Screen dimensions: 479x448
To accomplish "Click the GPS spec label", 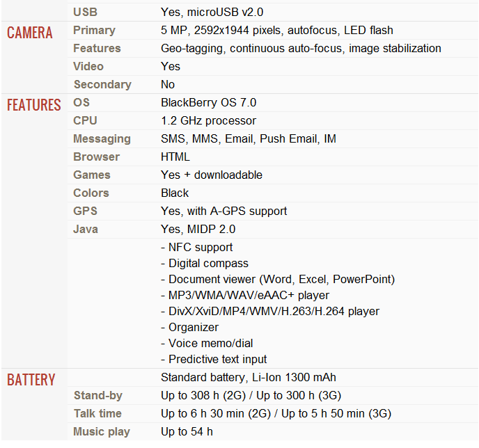I will (x=85, y=211).
